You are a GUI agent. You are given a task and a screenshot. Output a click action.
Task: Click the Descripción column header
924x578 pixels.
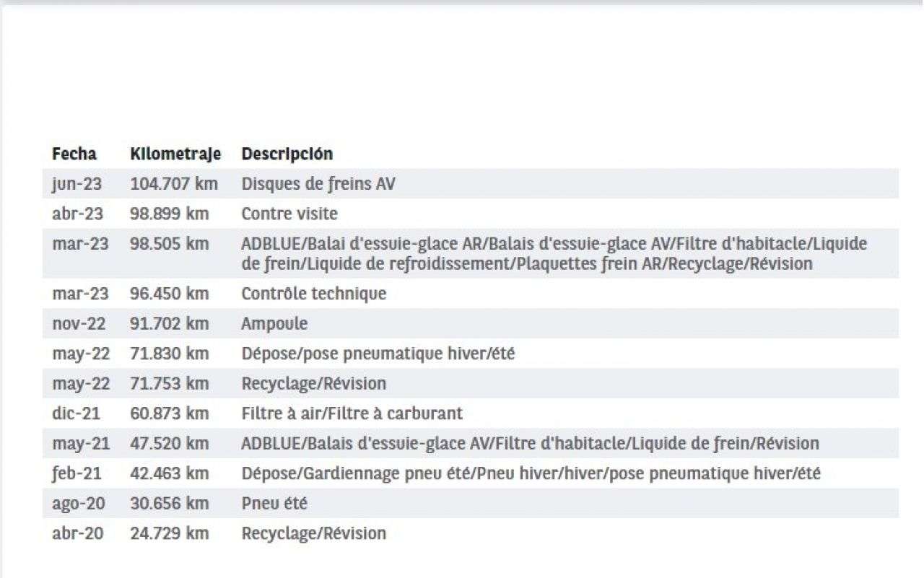(287, 154)
